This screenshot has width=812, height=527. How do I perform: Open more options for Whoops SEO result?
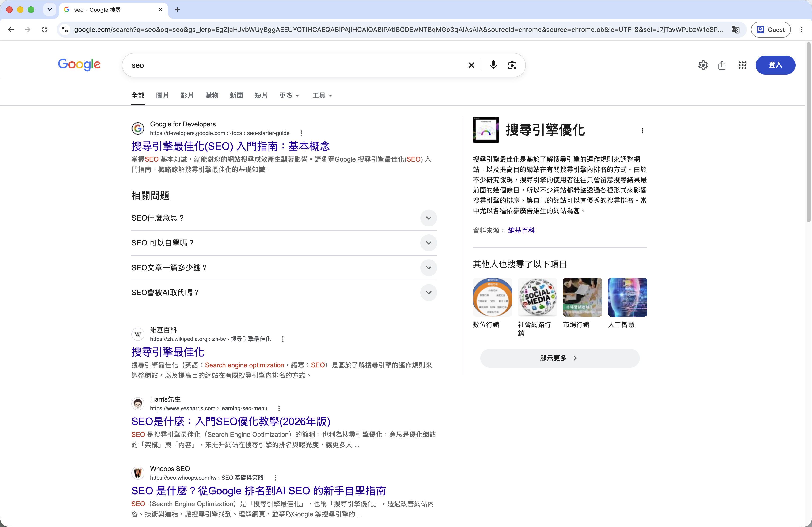[x=275, y=478]
